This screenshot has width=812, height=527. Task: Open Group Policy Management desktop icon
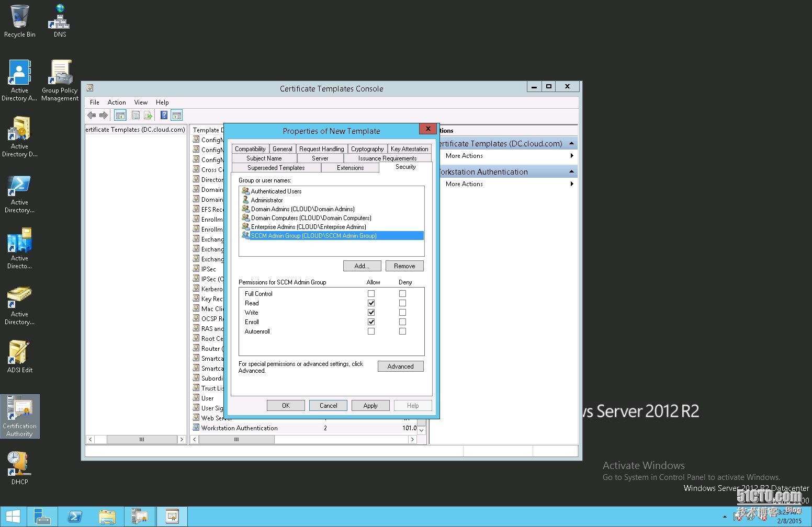pos(60,81)
